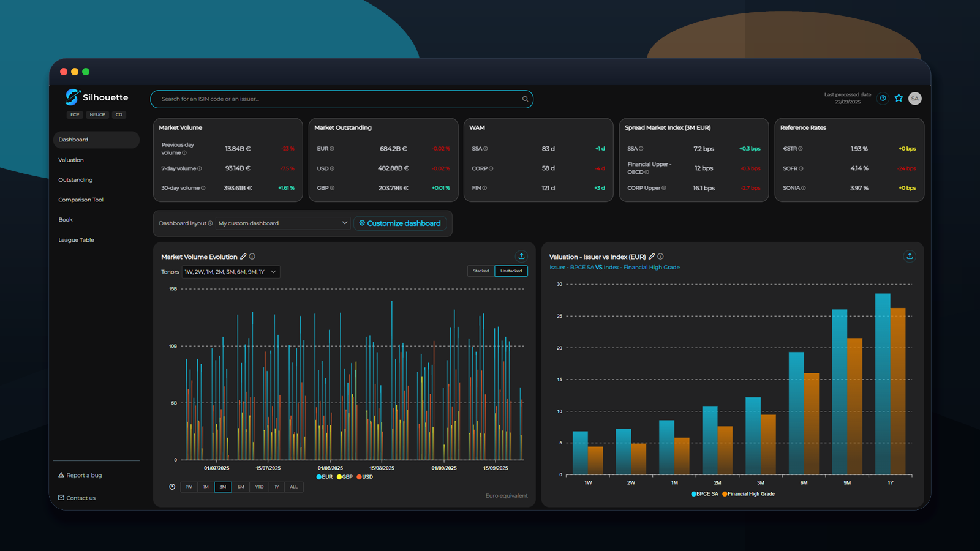980x551 pixels.
Task: Switch chart to Unstacked mode
Action: [511, 271]
